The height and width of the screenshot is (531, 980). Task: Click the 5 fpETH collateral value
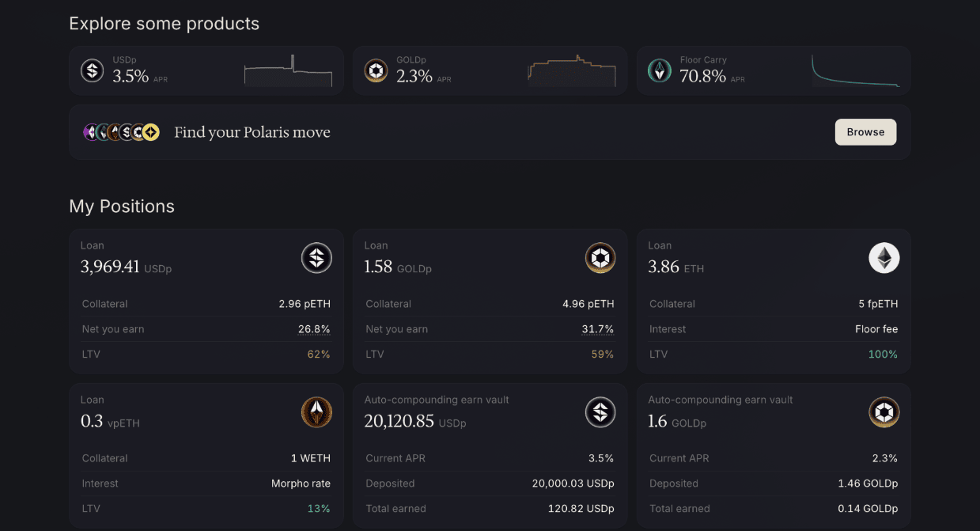(x=878, y=304)
